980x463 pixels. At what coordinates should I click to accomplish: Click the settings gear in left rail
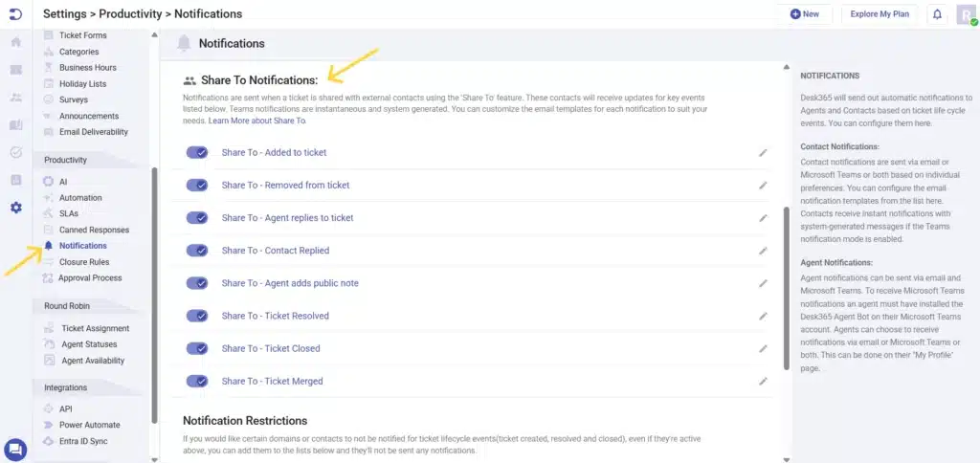(16, 208)
